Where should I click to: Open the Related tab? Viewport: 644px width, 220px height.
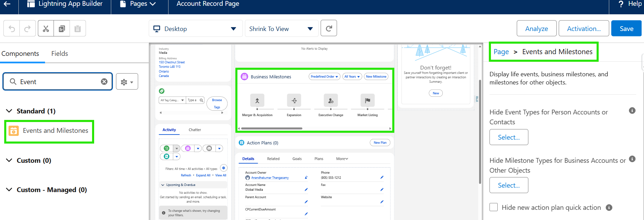pyautogui.click(x=273, y=159)
